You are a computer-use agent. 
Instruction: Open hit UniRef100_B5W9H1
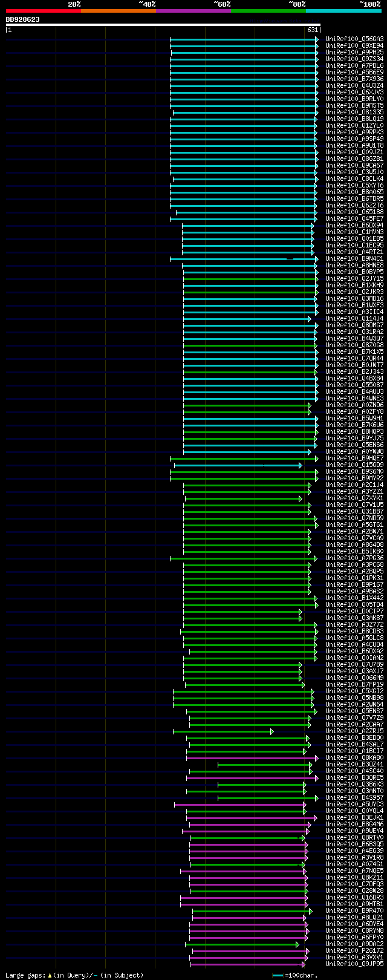coord(354,418)
